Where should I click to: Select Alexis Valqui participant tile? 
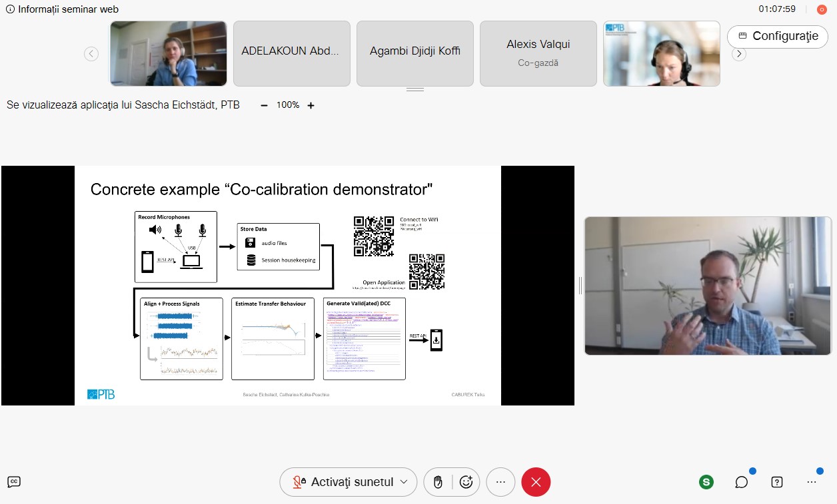[538, 53]
